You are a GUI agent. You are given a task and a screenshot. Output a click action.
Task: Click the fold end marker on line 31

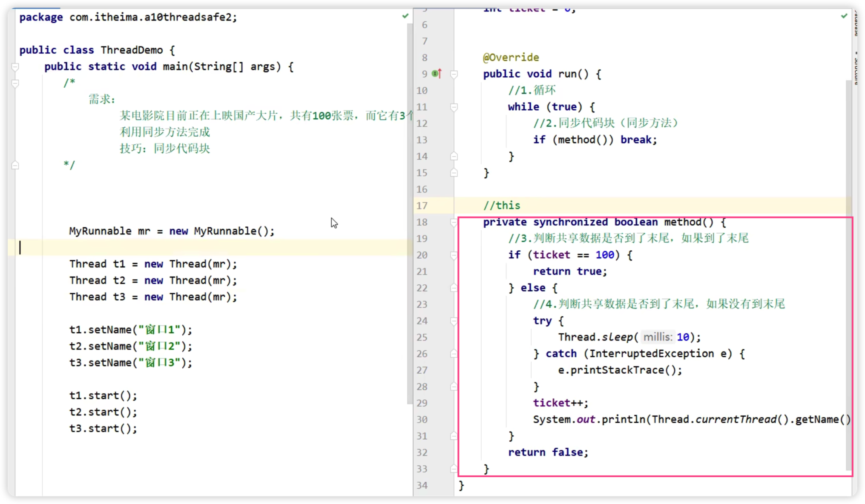click(454, 436)
